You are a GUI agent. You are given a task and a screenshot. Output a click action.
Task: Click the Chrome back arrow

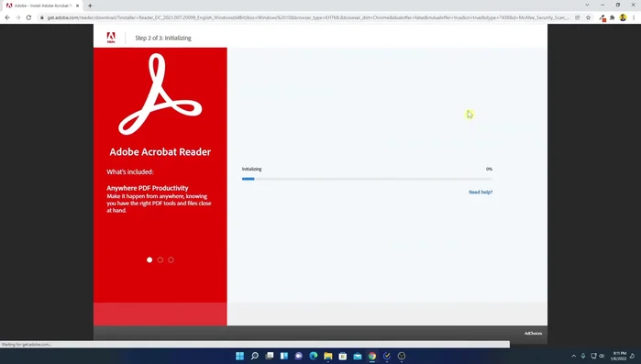pos(7,17)
